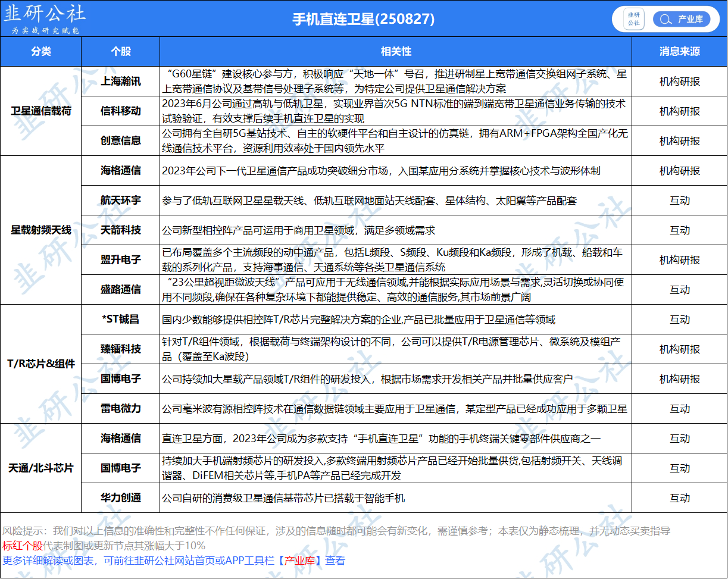728x579 pixels.
Task: Select the 航天环宇 stock cell
Action: click(x=120, y=201)
